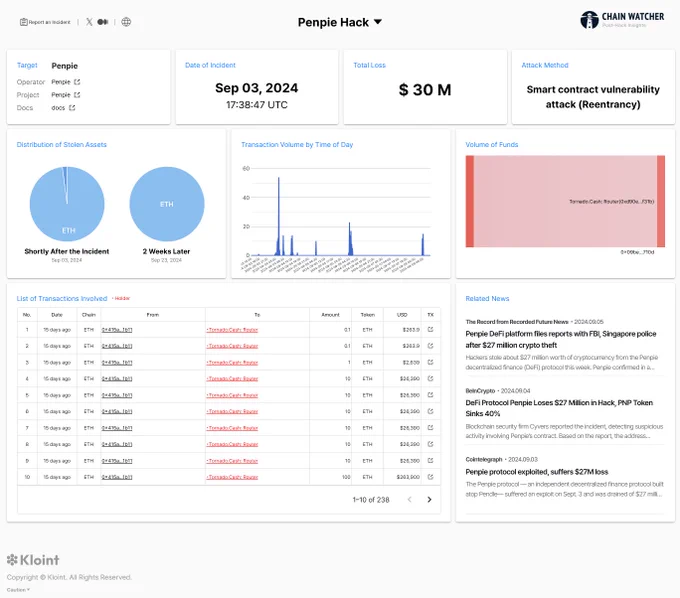Click the '17:38:47 UTC' time text
This screenshot has width=680, height=598.
click(257, 105)
